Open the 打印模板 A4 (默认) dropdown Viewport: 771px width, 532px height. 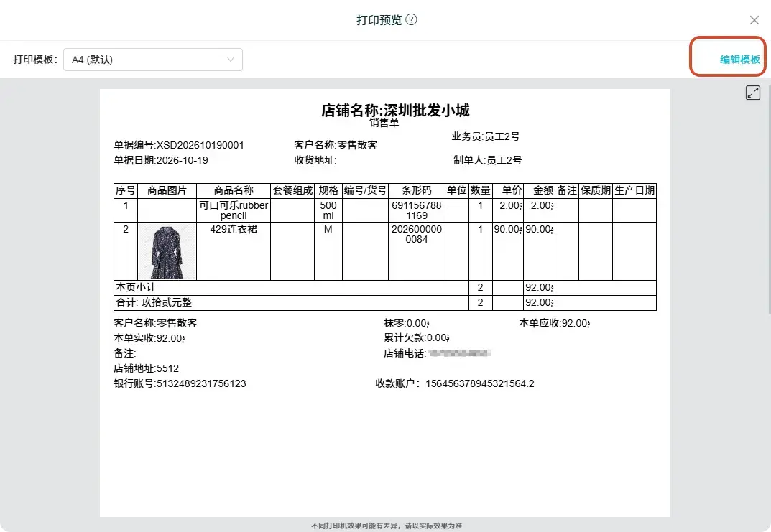153,60
